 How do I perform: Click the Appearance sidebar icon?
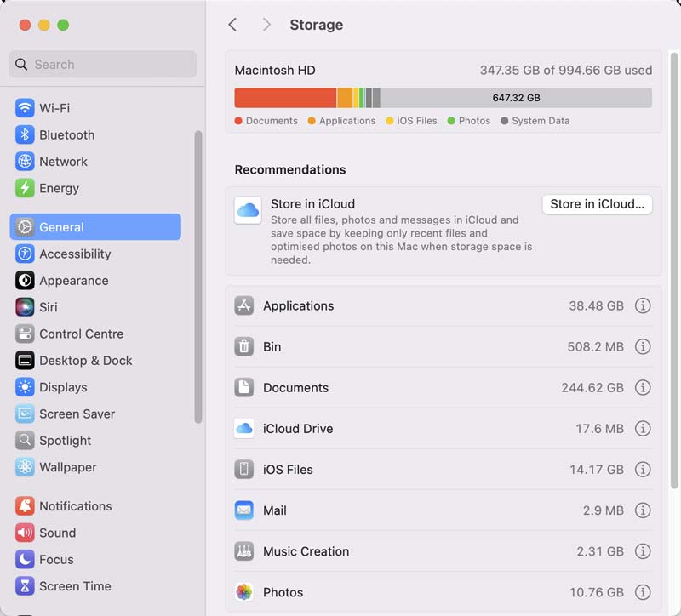pyautogui.click(x=25, y=281)
